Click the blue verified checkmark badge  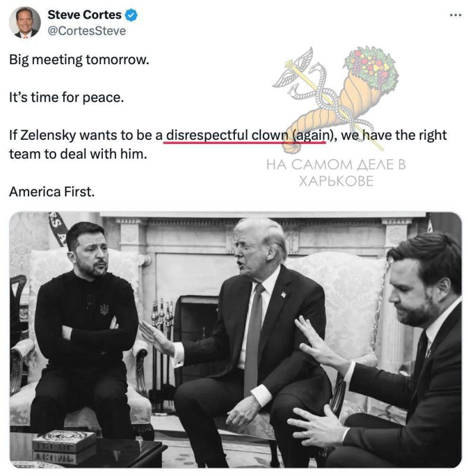[x=131, y=15]
